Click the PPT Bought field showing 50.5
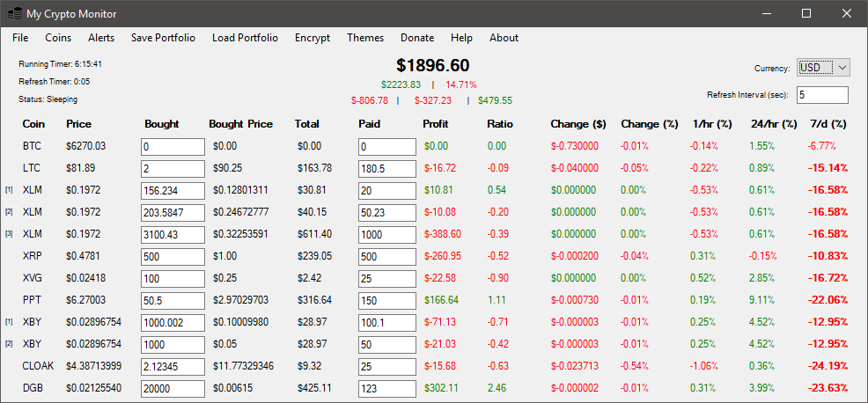868x403 pixels. [x=173, y=301]
